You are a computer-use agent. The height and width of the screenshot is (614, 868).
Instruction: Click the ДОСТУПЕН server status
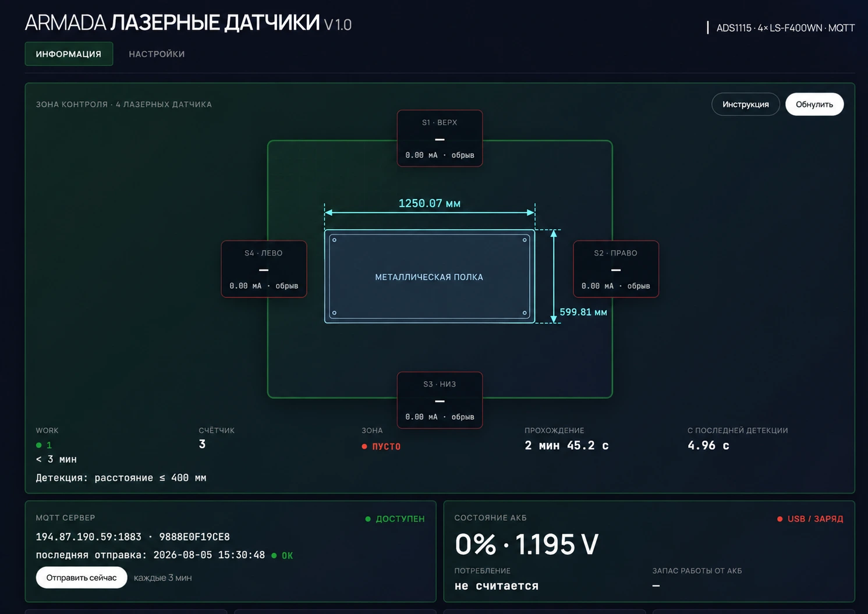pos(400,519)
